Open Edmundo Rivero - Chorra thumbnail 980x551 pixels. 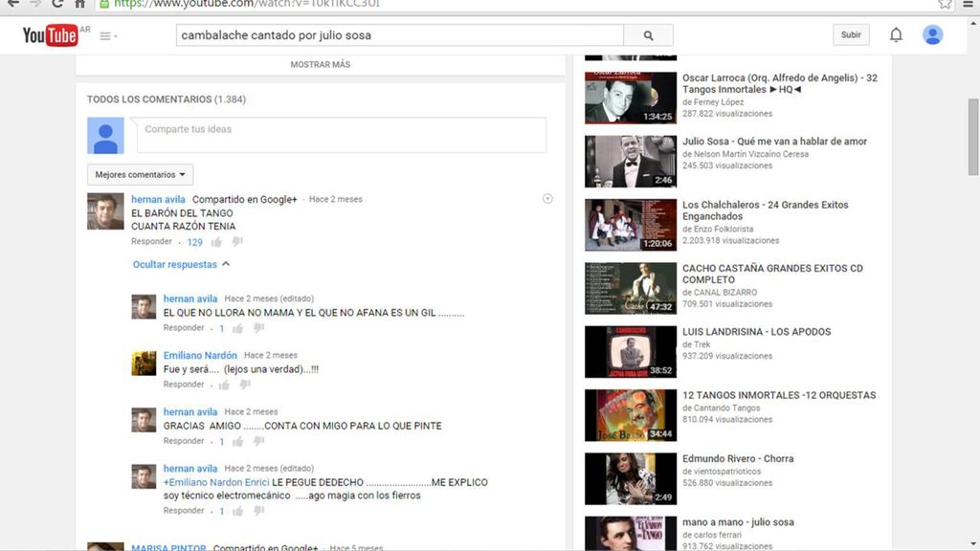pos(630,478)
